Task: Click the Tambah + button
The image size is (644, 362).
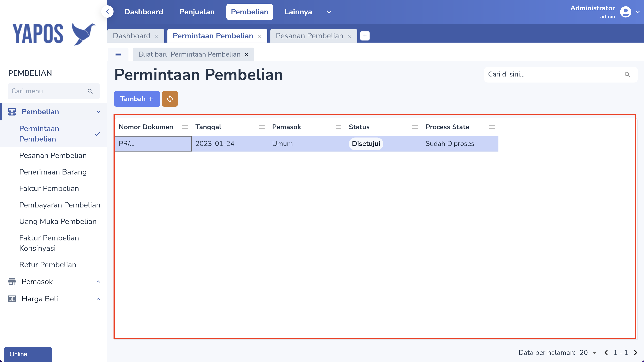Action: tap(137, 99)
